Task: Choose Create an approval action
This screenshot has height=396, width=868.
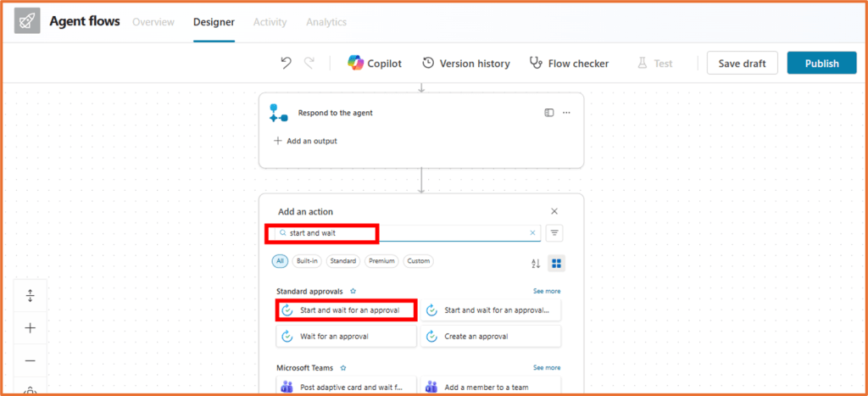Action: [491, 336]
